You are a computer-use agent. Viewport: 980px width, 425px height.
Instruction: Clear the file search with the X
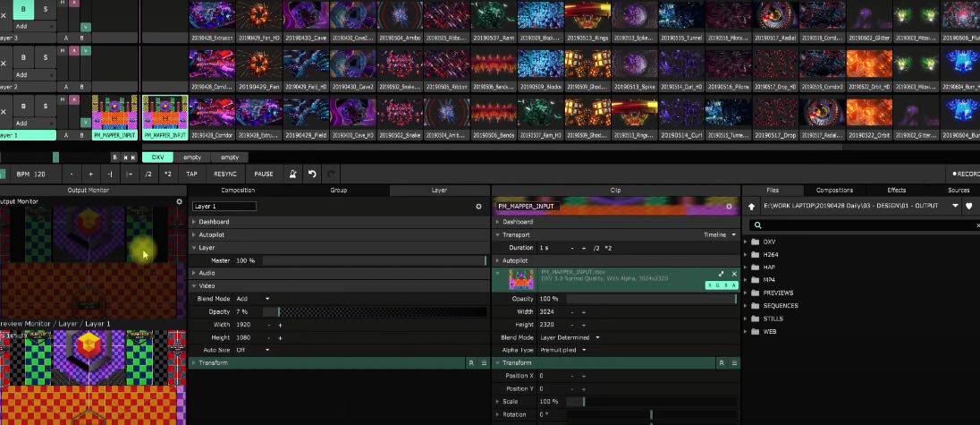coord(977,225)
